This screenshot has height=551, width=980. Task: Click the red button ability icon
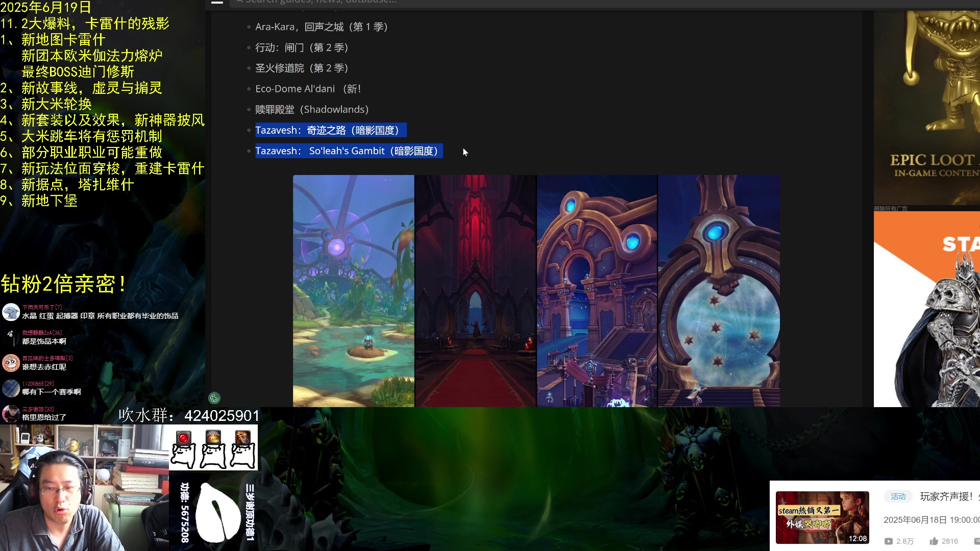pyautogui.click(x=183, y=438)
